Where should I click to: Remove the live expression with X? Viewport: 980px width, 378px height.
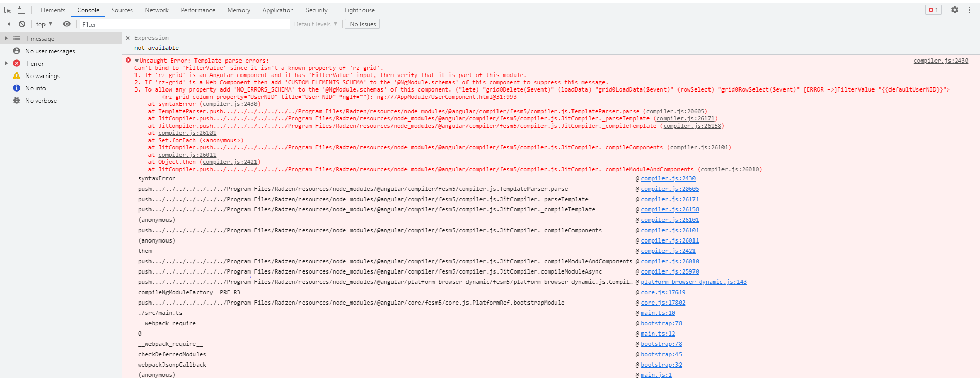[128, 38]
